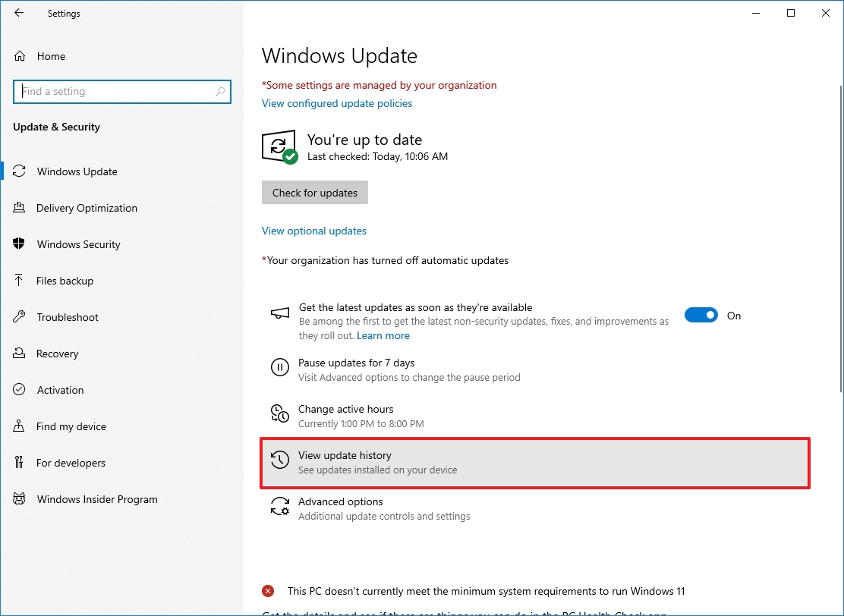Turn off Get the latest updates toggle
Image resolution: width=844 pixels, height=616 pixels.
click(x=701, y=316)
